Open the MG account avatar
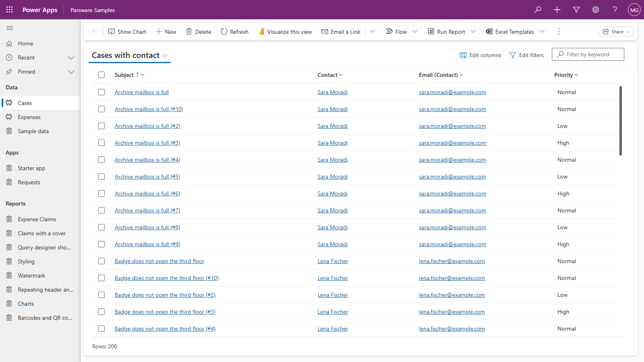This screenshot has width=644, height=362. [634, 10]
